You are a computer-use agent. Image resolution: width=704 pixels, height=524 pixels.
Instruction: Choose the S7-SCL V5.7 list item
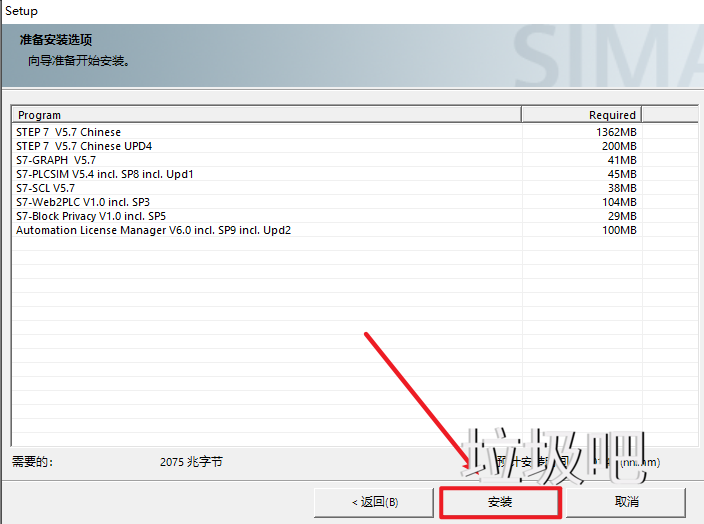click(45, 188)
